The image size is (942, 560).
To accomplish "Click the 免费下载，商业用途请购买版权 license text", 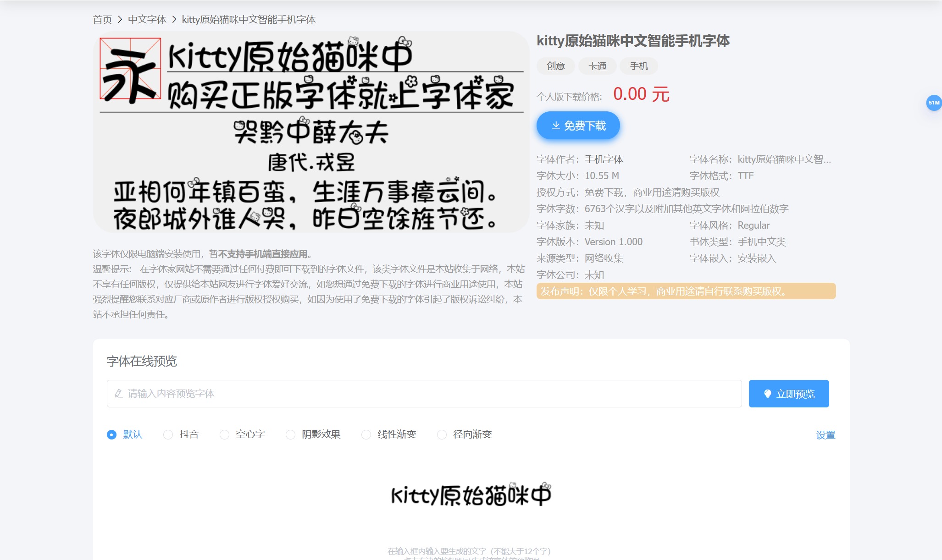I will [x=652, y=192].
